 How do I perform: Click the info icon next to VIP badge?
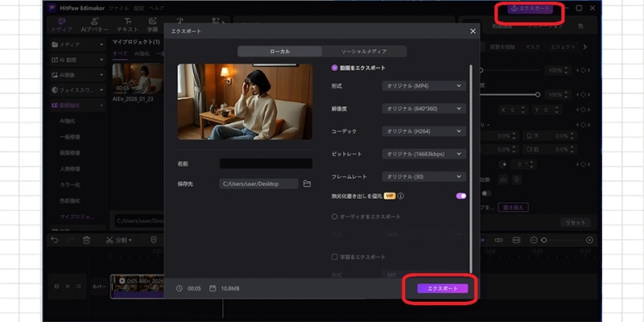(x=401, y=196)
